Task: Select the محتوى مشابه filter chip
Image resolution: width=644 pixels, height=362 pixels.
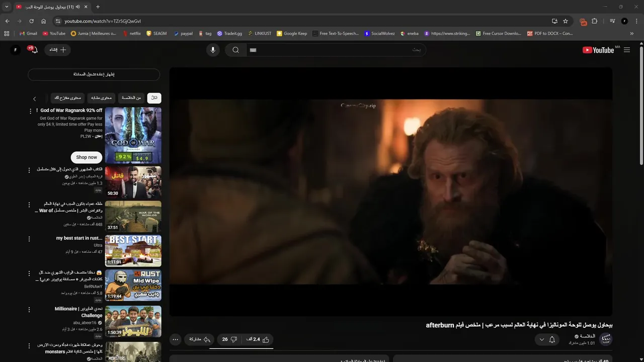Action: point(102,98)
